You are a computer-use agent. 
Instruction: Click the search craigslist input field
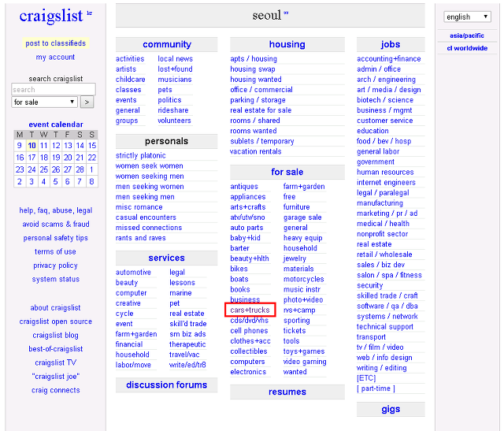(x=54, y=89)
